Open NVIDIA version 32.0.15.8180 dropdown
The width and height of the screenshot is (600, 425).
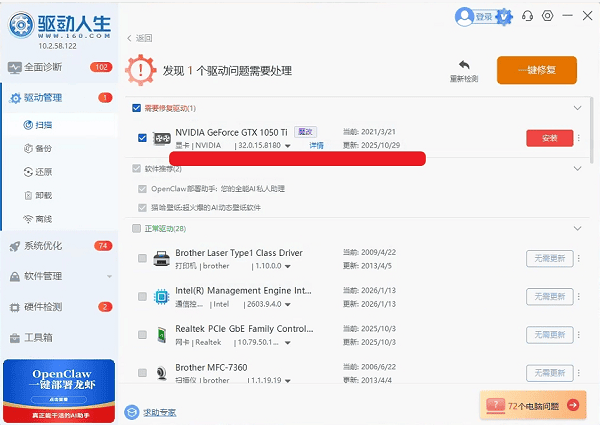pyautogui.click(x=288, y=146)
